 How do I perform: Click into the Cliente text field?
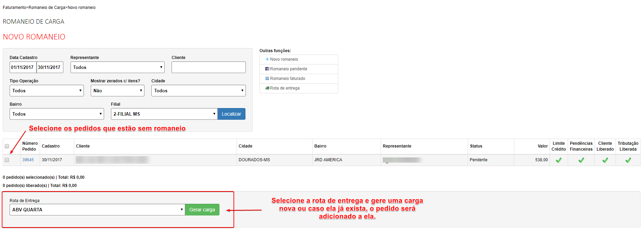point(208,67)
